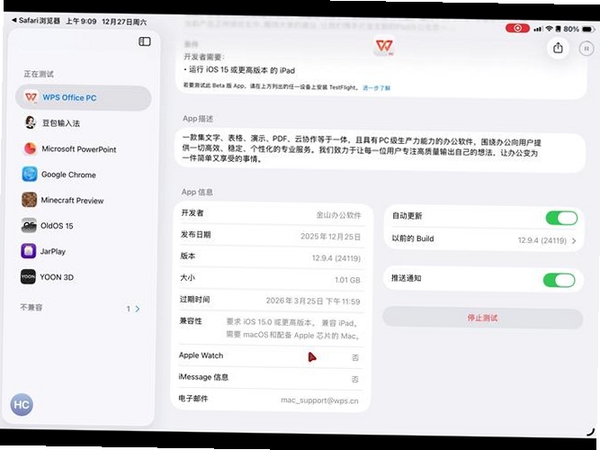Toggle the sidebar panel icon
600x450 pixels.
pos(144,41)
